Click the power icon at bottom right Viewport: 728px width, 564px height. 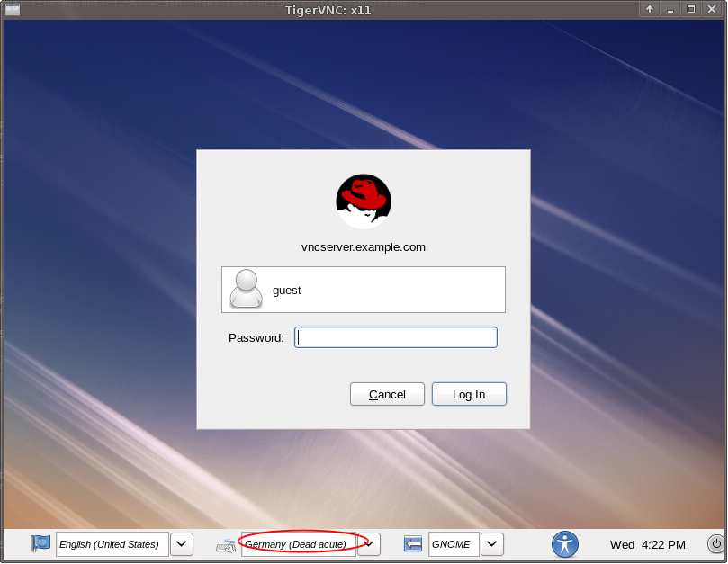pos(715,543)
